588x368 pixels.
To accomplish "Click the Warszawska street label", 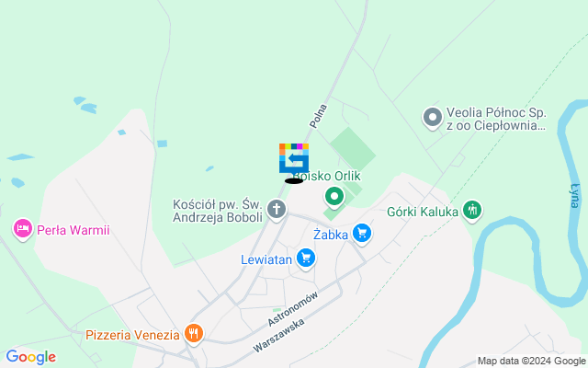I will [x=278, y=336].
